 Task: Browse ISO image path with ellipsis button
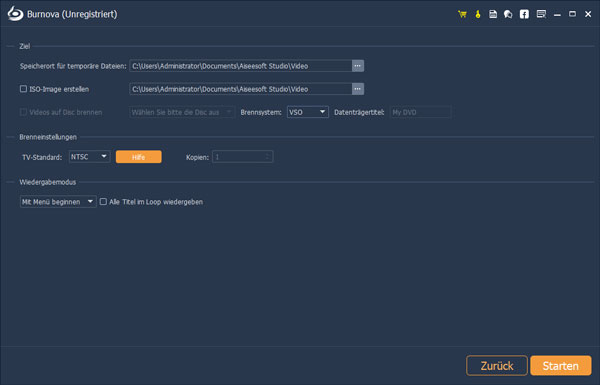[357, 89]
